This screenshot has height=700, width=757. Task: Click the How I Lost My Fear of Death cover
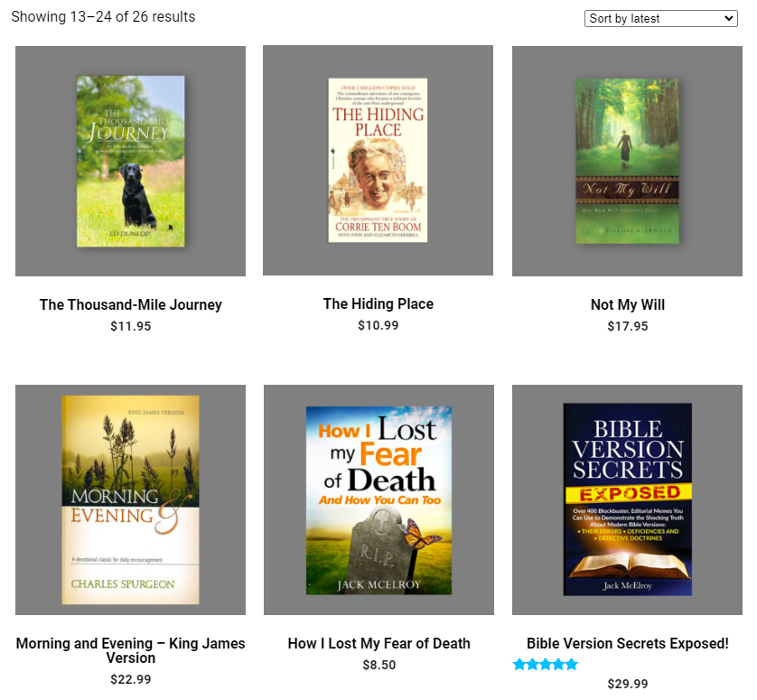point(378,499)
